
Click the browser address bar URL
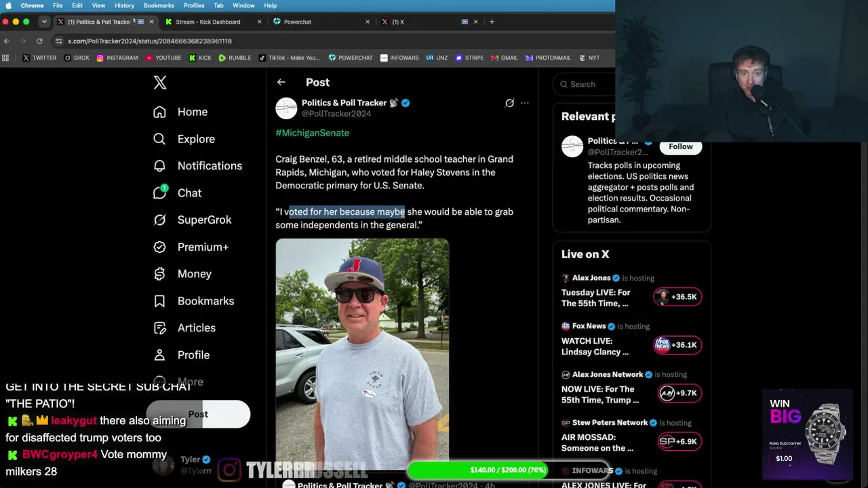(150, 41)
